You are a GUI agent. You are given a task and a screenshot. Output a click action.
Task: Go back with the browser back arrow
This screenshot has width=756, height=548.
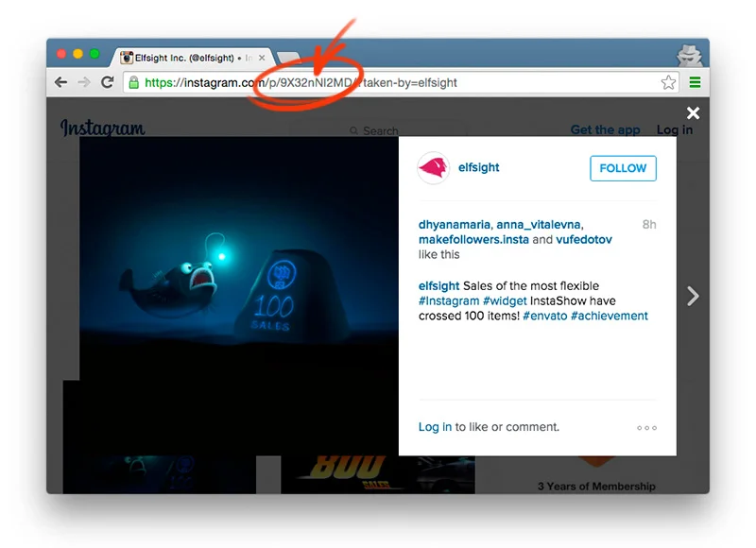(60, 82)
